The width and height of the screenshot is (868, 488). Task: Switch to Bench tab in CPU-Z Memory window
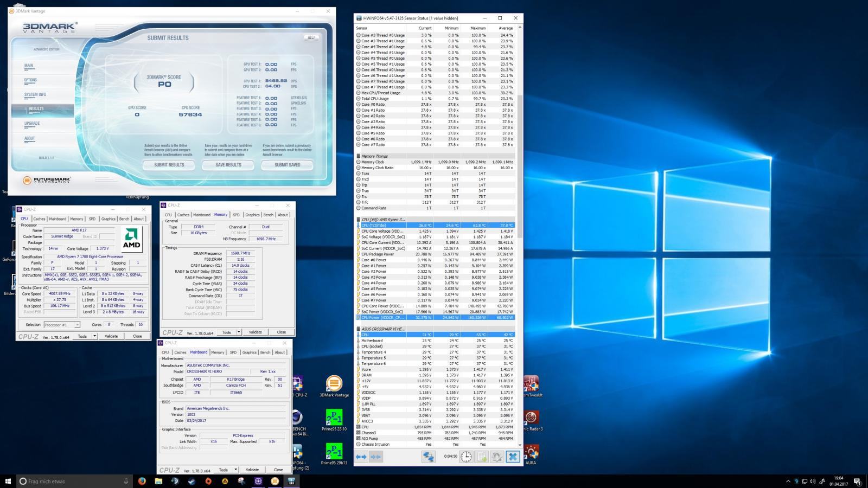coord(268,215)
